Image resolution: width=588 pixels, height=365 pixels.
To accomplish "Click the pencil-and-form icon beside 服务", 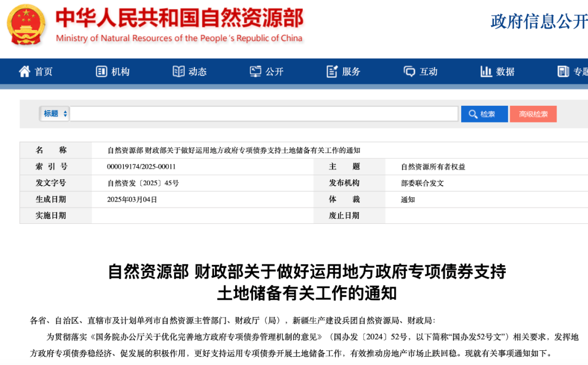I will pyautogui.click(x=332, y=71).
